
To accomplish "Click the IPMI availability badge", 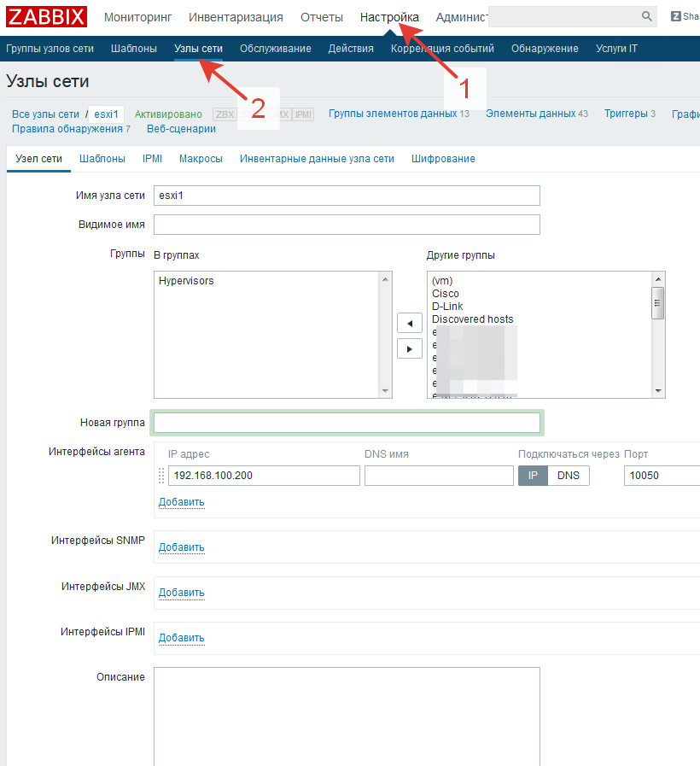I will (x=304, y=114).
